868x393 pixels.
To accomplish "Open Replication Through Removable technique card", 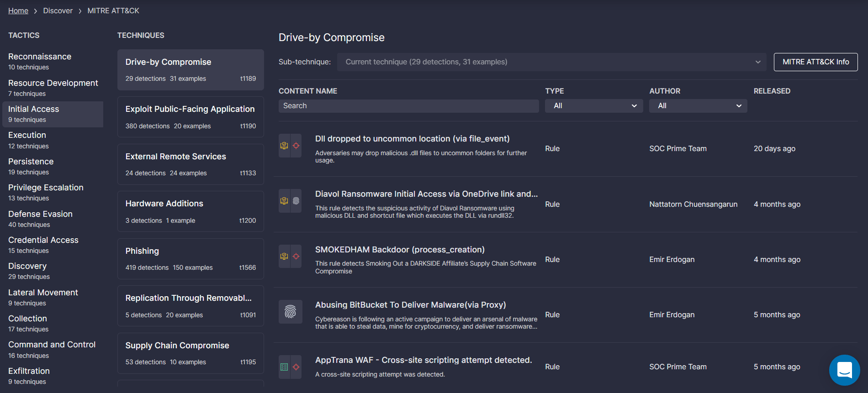I will (191, 306).
